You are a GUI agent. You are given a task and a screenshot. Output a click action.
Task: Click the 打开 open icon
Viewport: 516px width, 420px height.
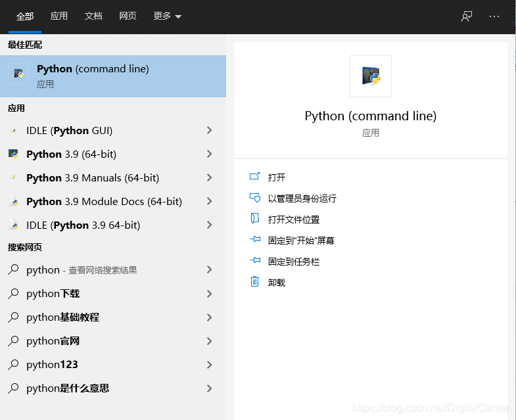coord(254,176)
